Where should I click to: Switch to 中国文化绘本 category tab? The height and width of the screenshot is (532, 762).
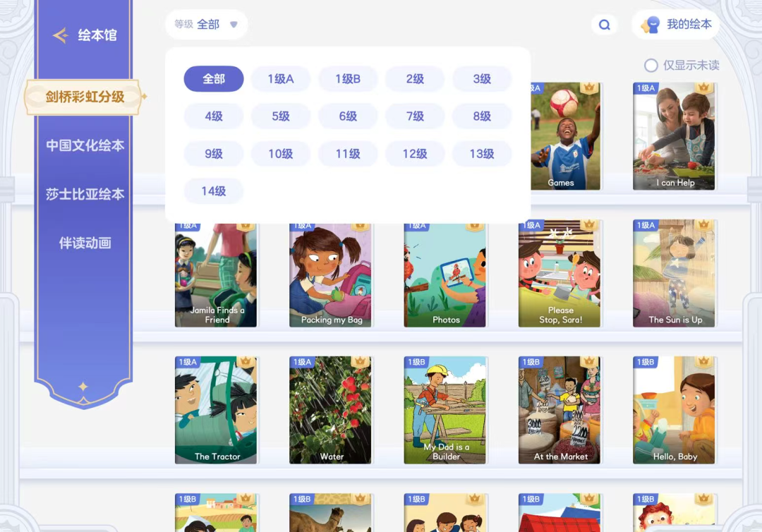pyautogui.click(x=85, y=145)
